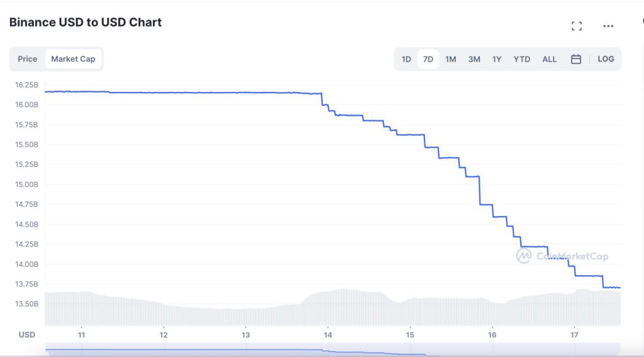The height and width of the screenshot is (357, 644).
Task: Open fullscreen chart view icon
Action: coord(577,26)
